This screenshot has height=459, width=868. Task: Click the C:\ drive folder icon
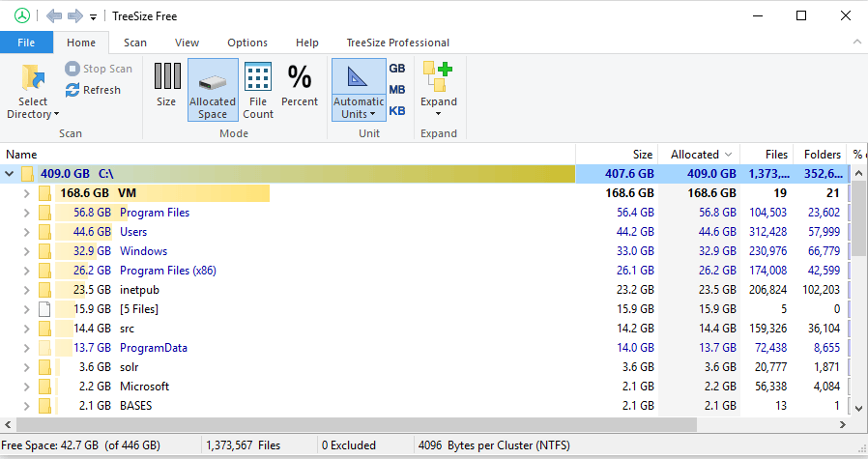[x=28, y=174]
